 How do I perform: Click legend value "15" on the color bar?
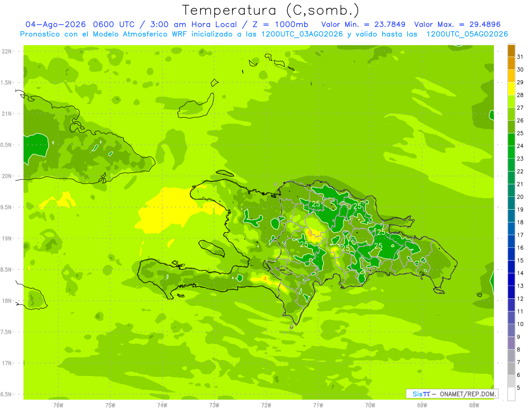pyautogui.click(x=520, y=261)
